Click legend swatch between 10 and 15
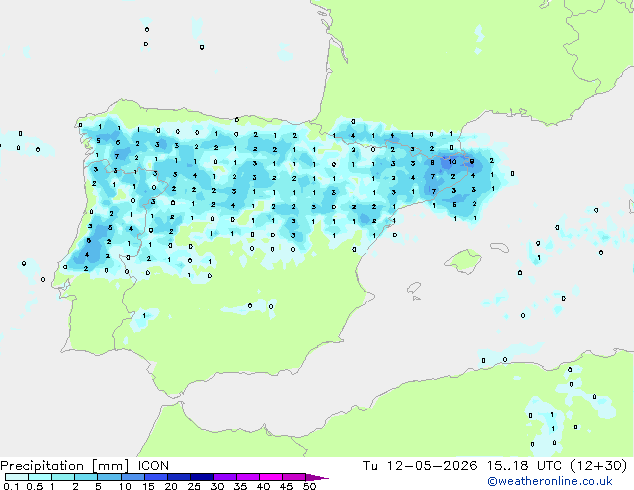 pyautogui.click(x=132, y=477)
